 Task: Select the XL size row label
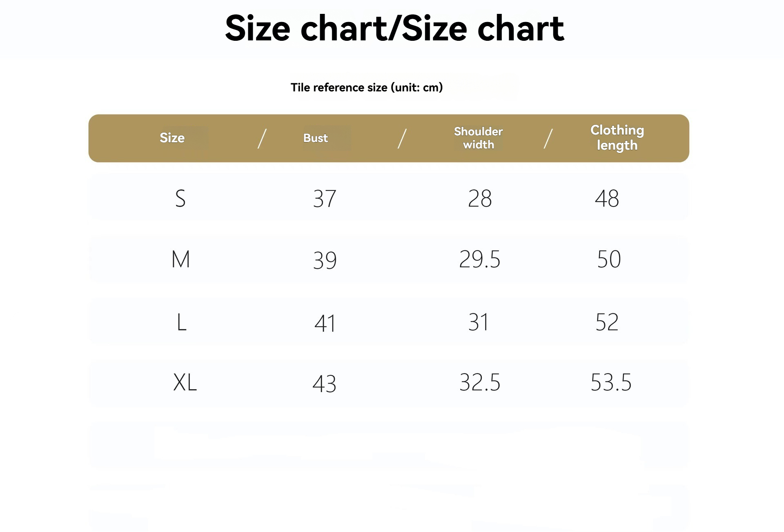pos(185,382)
